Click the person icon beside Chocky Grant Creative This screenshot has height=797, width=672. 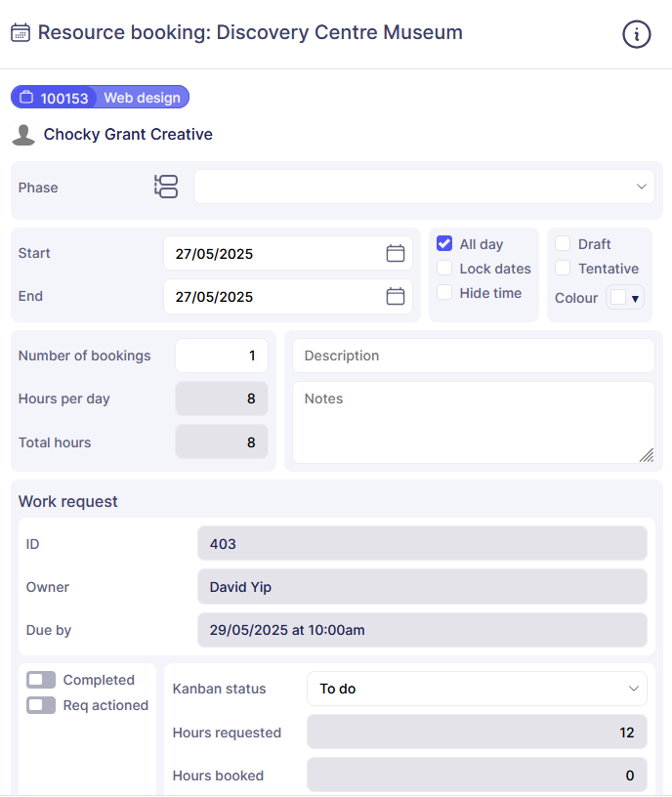[x=23, y=135]
